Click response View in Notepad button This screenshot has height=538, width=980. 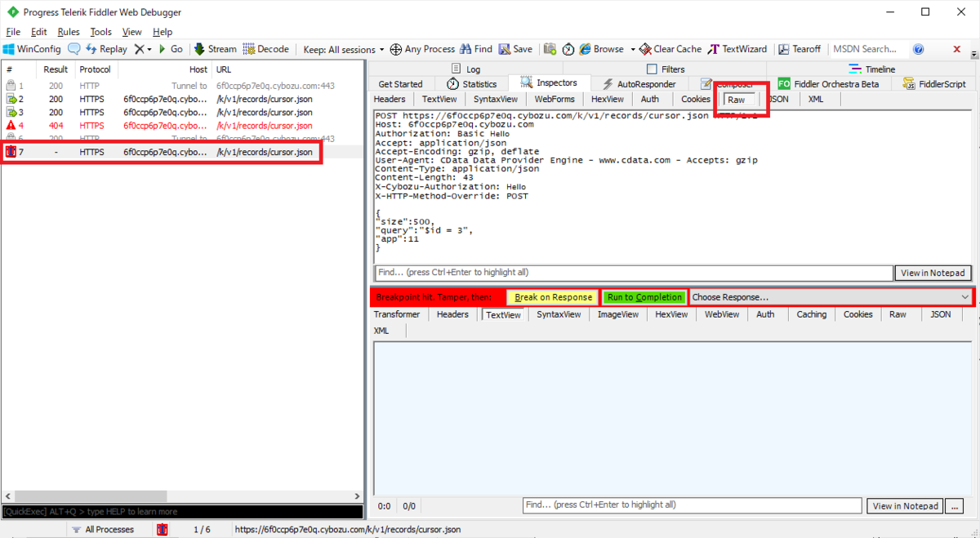tap(905, 506)
